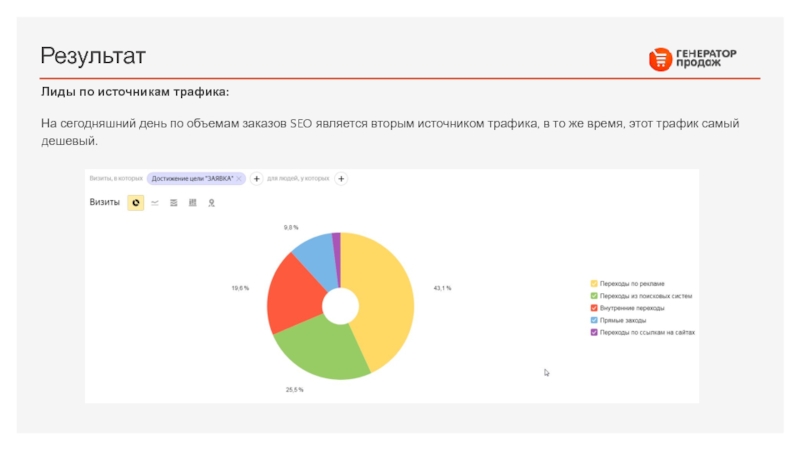Image resolution: width=800 pixels, height=450 pixels.
Task: Switch to the line chart view icon
Action: click(x=155, y=202)
